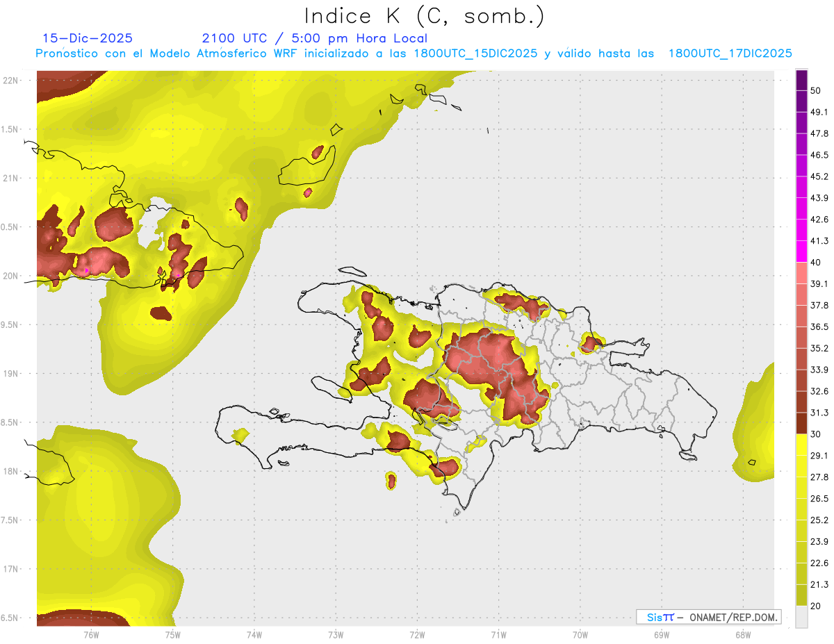Click the color bar value 47.8
The height and width of the screenshot is (644, 834).
(x=819, y=133)
